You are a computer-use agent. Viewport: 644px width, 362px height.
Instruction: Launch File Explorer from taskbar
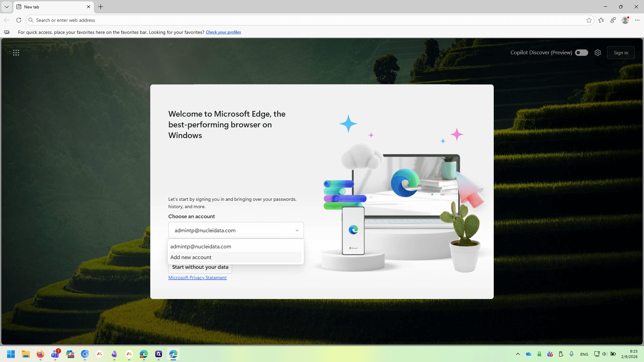tap(26, 354)
